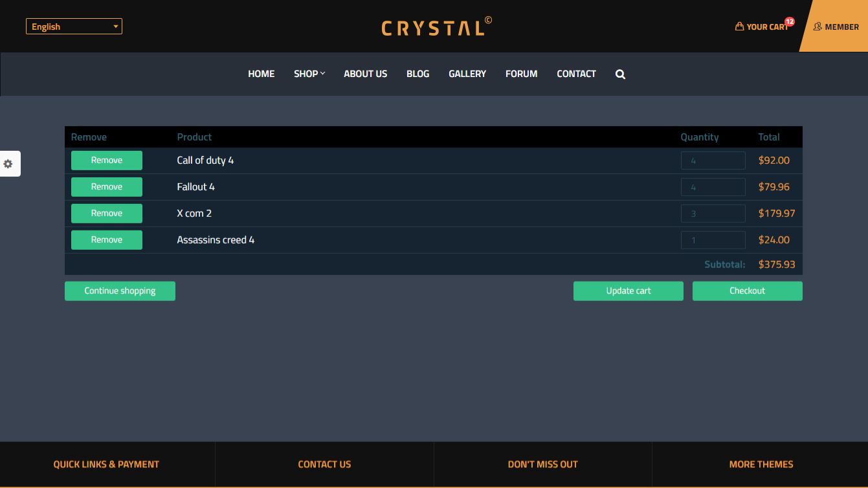Click product name X com 2
Viewport: 868px width, 488px height.
pos(194,214)
